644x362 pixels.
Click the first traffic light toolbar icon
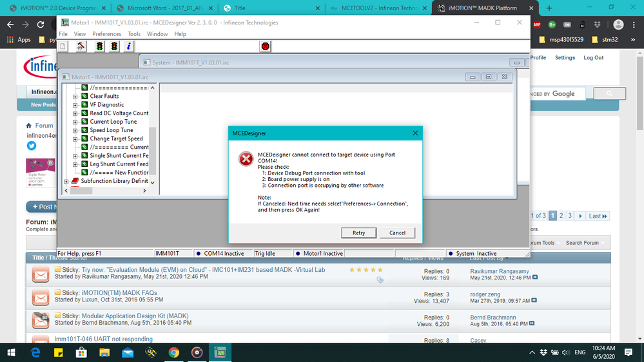click(99, 46)
